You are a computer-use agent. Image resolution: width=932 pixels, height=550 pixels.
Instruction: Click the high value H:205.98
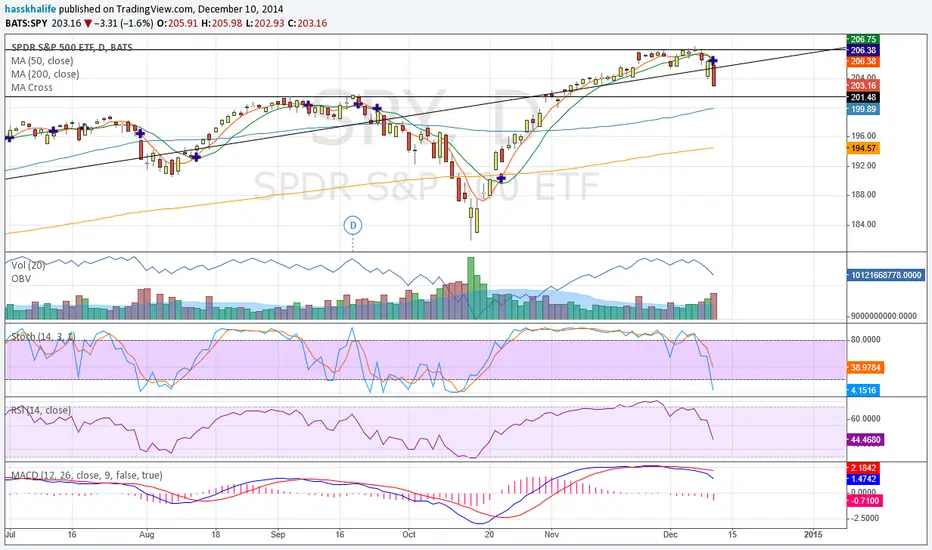(x=221, y=24)
